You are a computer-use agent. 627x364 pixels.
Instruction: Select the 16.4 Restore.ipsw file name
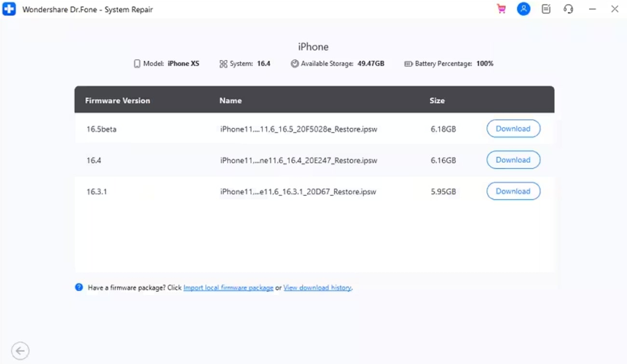coord(298,161)
